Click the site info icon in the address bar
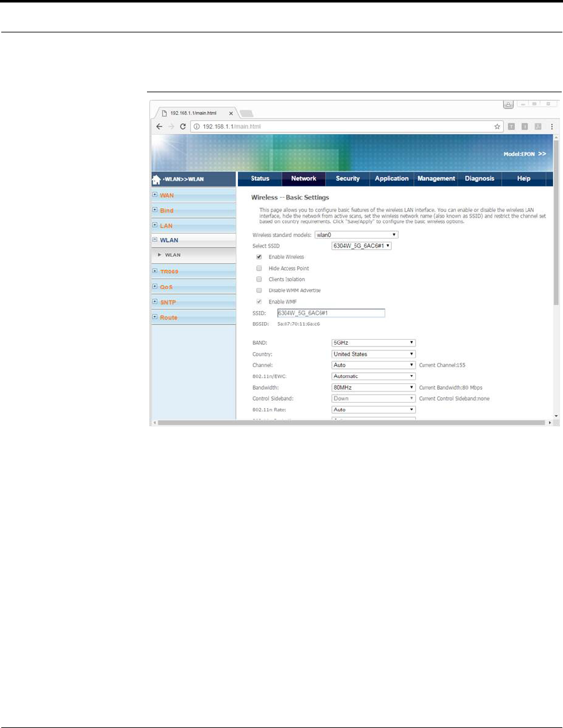 [197, 127]
